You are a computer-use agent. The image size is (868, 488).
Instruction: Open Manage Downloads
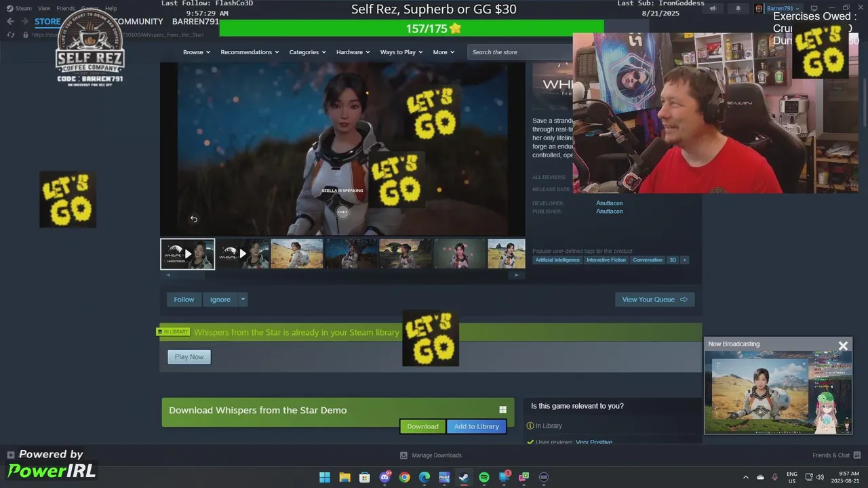(431, 455)
